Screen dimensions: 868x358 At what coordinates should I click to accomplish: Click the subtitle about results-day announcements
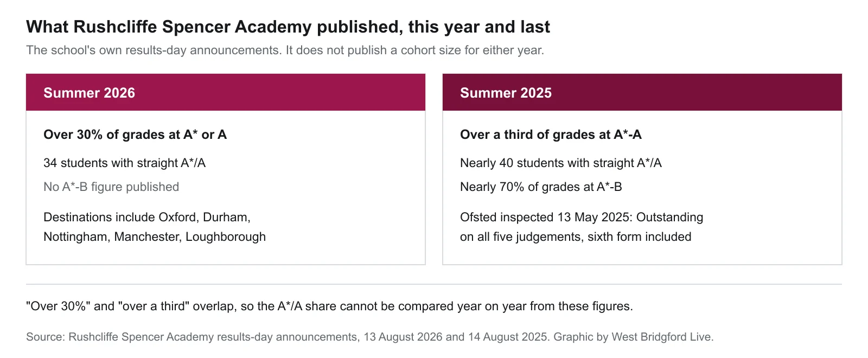285,50
